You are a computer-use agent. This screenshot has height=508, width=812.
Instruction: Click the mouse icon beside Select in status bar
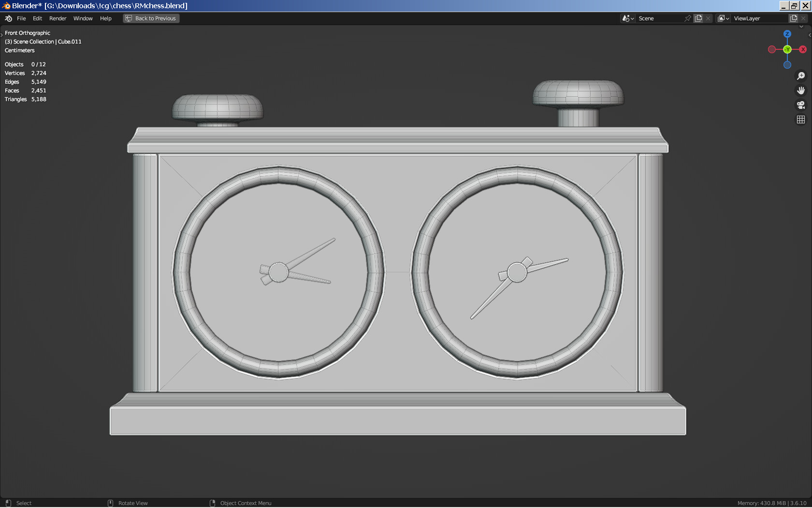(x=8, y=503)
